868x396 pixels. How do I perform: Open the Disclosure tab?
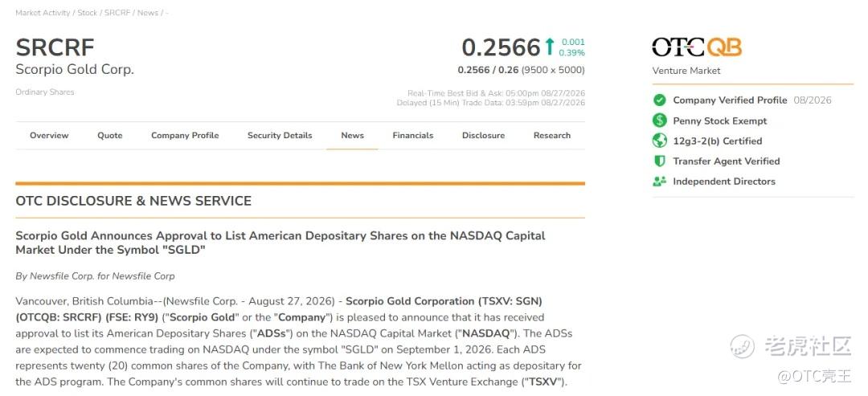483,136
